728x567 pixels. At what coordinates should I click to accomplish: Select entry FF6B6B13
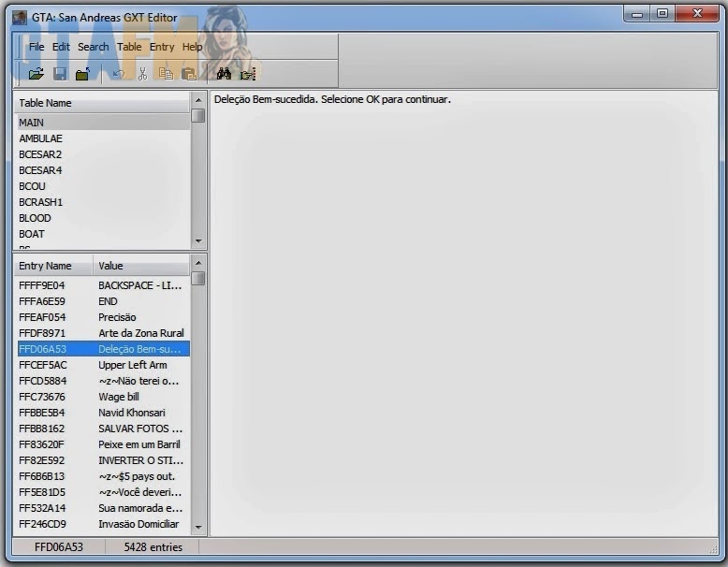tap(103, 476)
